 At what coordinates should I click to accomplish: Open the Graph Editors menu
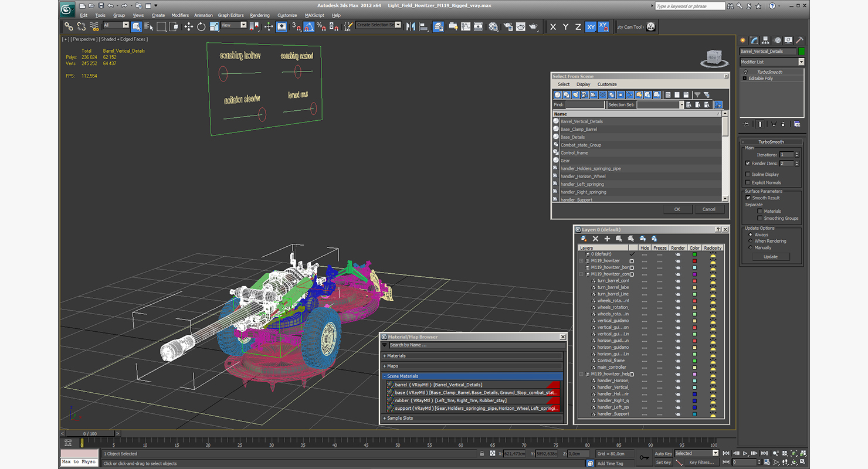coord(231,15)
